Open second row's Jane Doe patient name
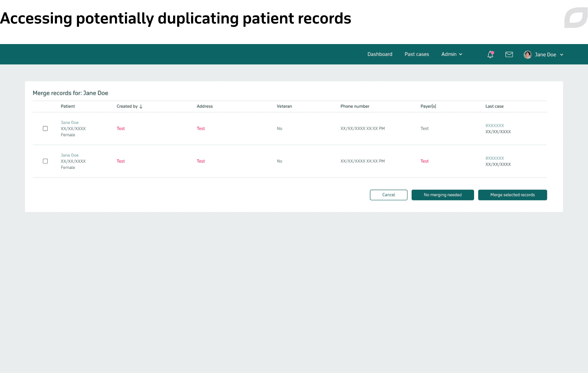Viewport: 588px width, 373px height. pyautogui.click(x=69, y=155)
